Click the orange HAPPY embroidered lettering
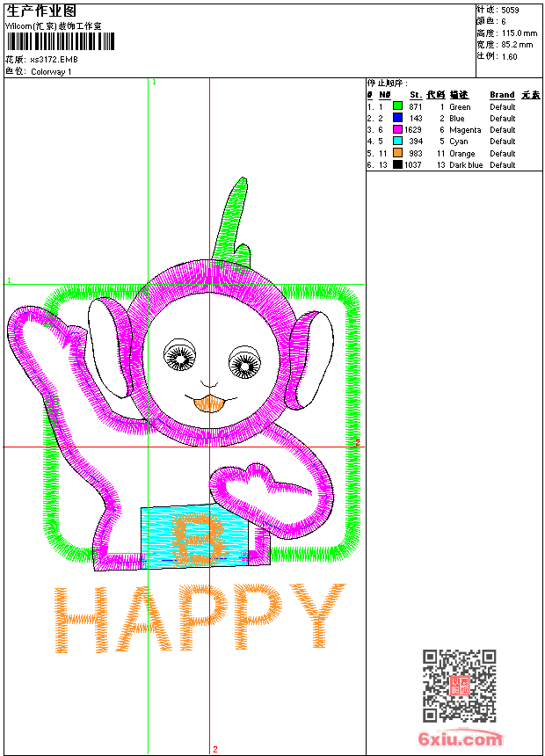Image resolution: width=545 pixels, height=756 pixels. (x=200, y=619)
